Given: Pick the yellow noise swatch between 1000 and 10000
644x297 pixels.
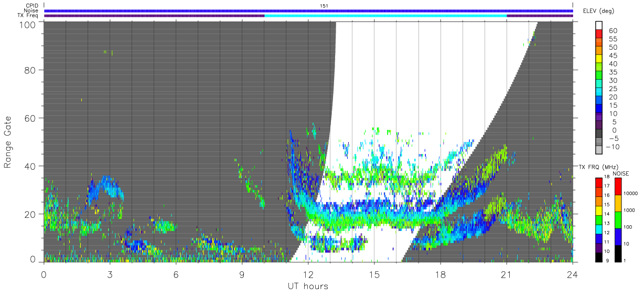Looking at the screenshot, I should click(618, 203).
